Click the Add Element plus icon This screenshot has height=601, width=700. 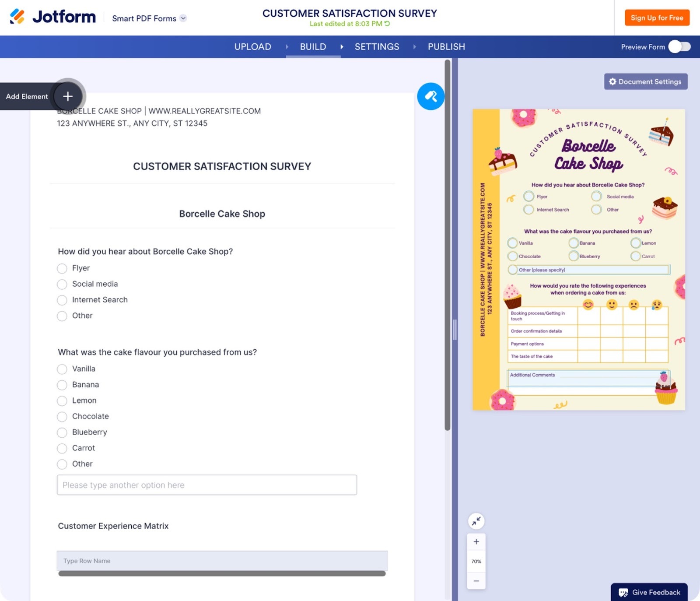(x=67, y=96)
